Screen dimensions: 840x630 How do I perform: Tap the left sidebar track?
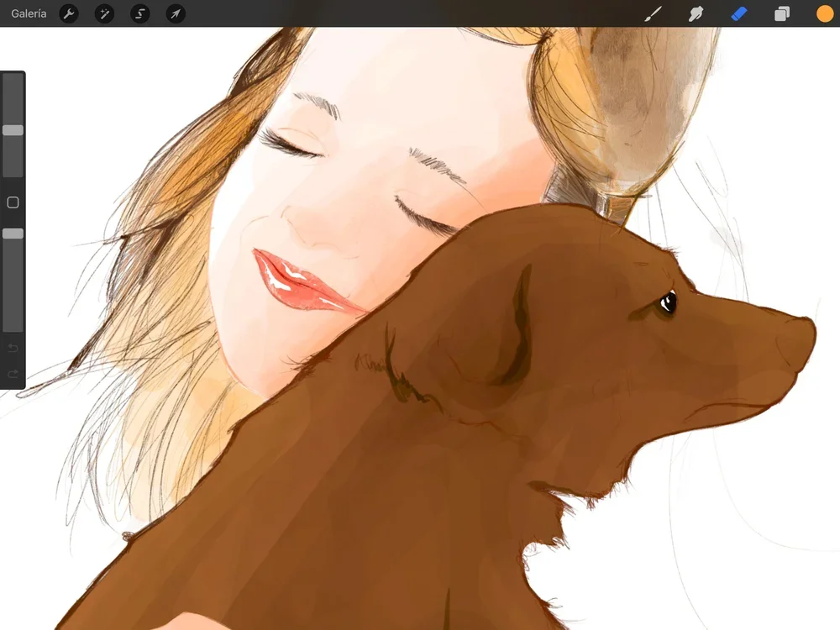(x=13, y=168)
